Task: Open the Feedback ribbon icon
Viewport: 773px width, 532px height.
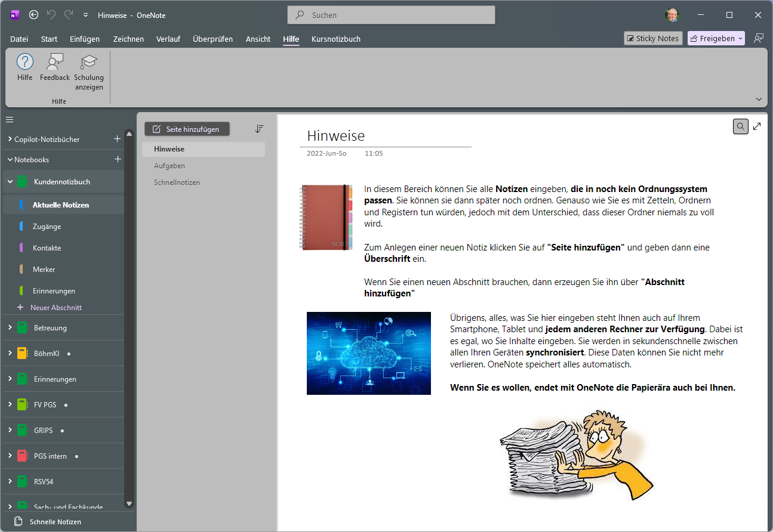Action: (x=55, y=62)
